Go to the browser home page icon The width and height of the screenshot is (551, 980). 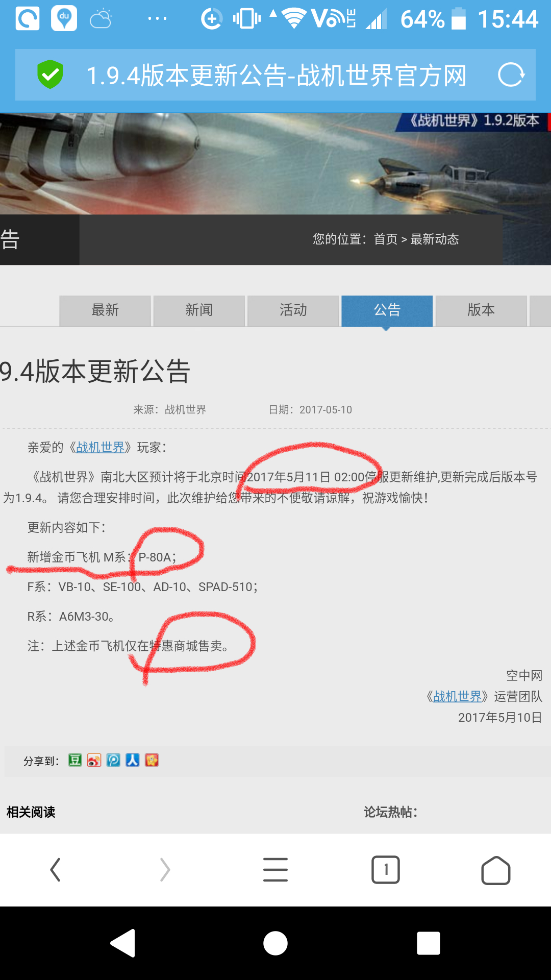(x=496, y=870)
